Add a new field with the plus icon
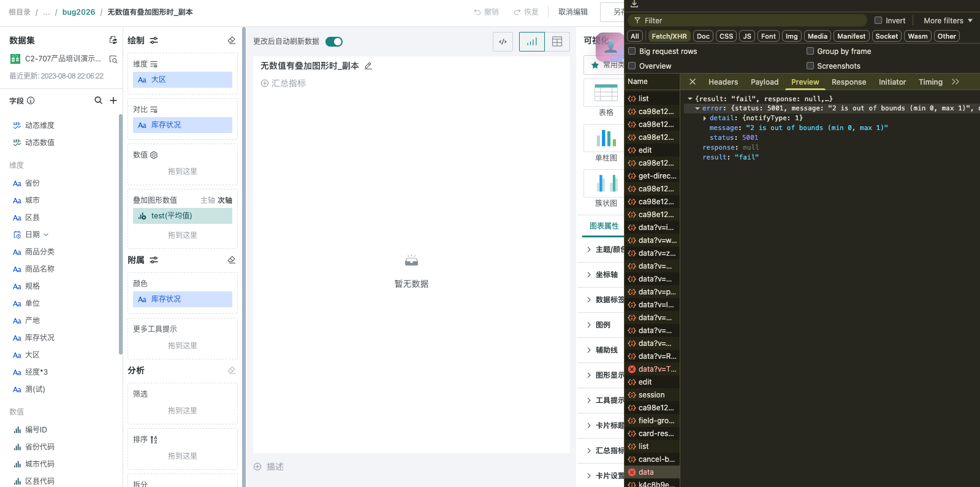Image resolution: width=980 pixels, height=487 pixels. 113,100
